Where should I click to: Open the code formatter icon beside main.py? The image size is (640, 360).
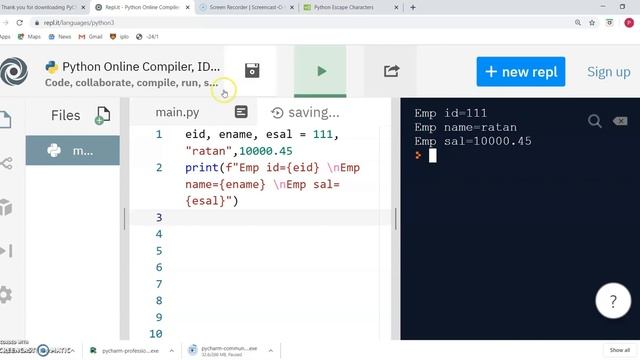click(241, 112)
